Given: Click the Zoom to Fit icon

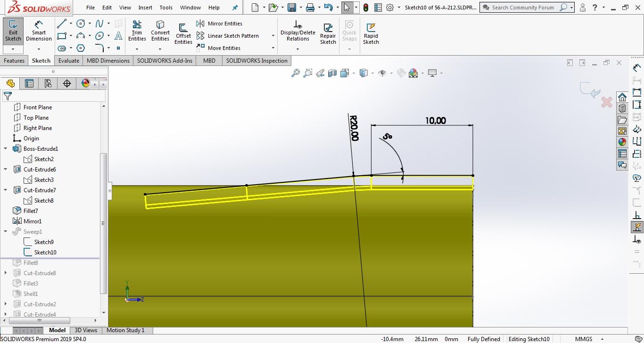Looking at the screenshot, I should [x=296, y=73].
